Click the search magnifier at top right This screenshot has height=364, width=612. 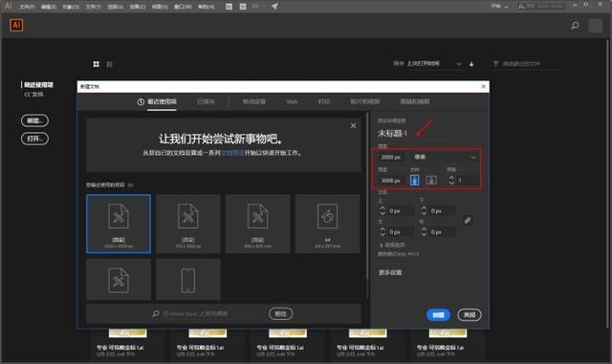coord(575,26)
